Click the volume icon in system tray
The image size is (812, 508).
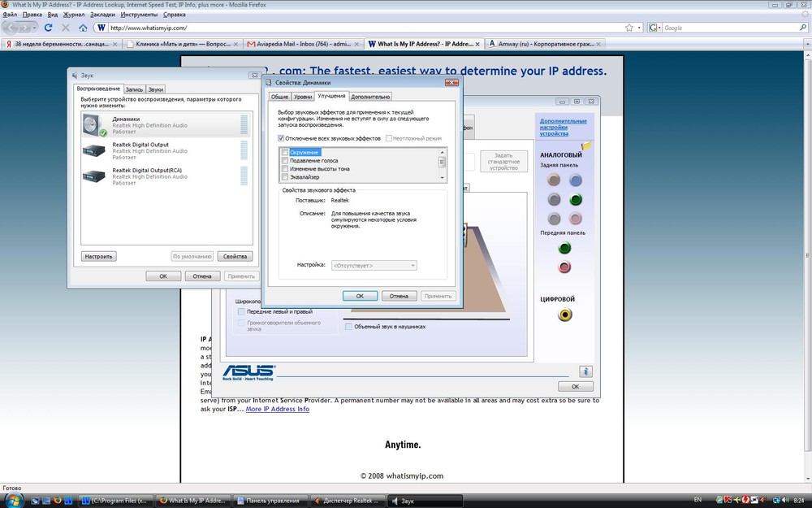coord(785,500)
